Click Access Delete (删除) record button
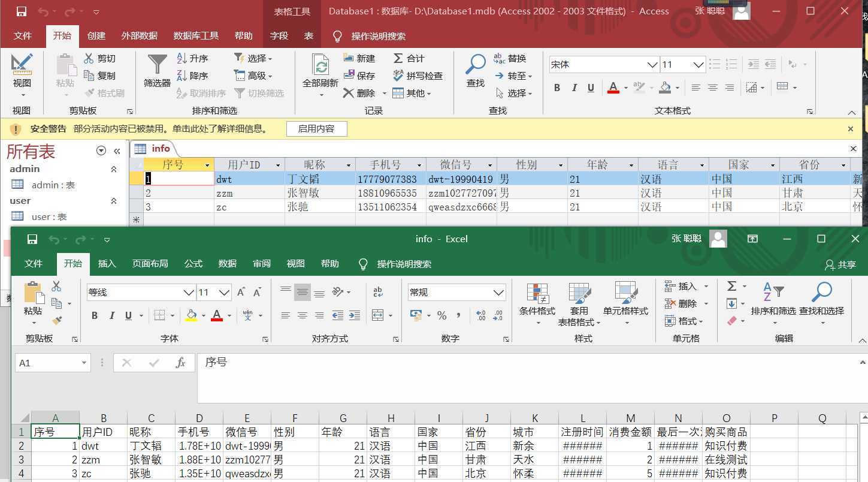 [x=359, y=93]
